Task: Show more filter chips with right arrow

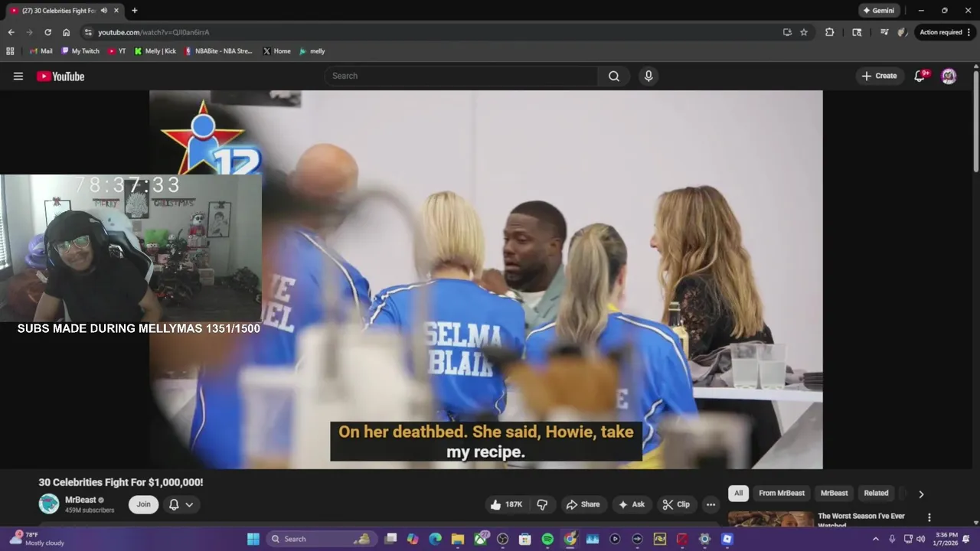Action: click(921, 494)
